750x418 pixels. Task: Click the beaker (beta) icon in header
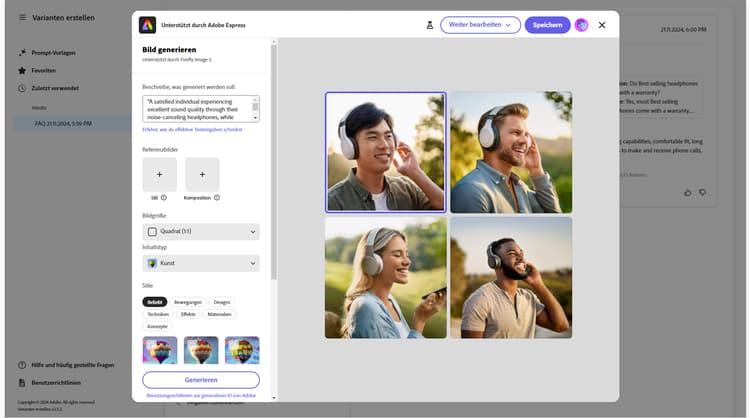coord(429,25)
